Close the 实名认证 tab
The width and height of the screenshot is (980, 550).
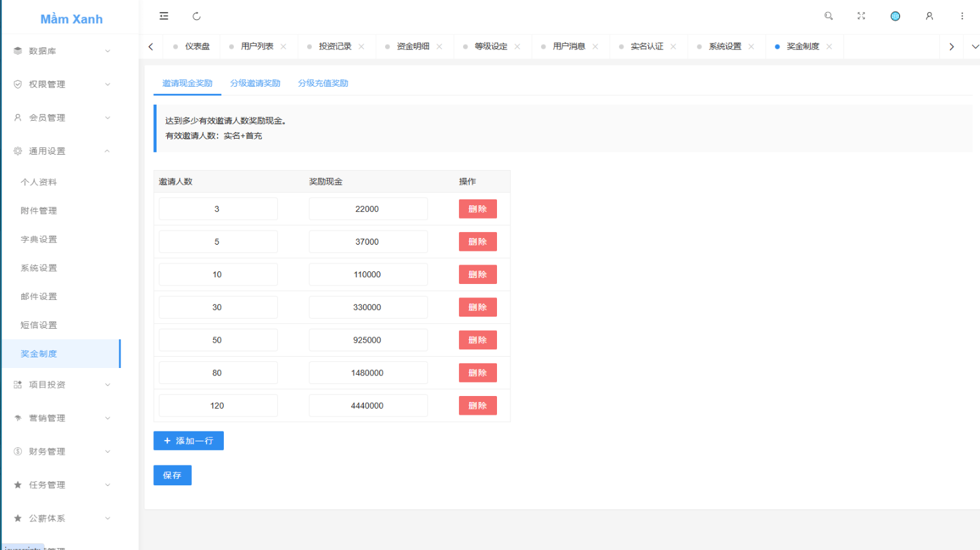[x=674, y=47]
